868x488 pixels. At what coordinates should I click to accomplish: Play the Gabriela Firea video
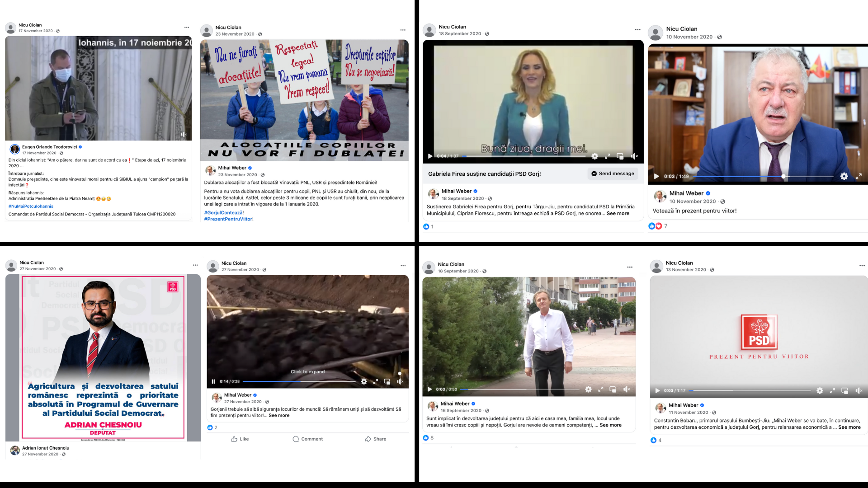click(430, 156)
